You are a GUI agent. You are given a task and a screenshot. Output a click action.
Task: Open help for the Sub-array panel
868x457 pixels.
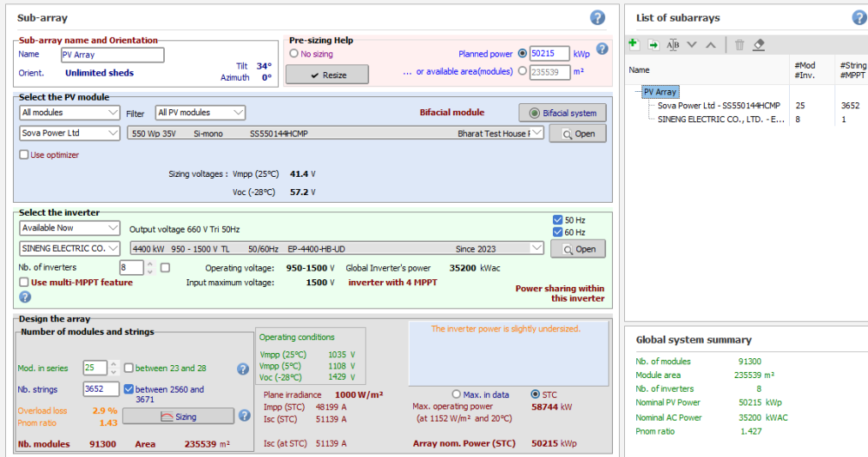(x=597, y=17)
